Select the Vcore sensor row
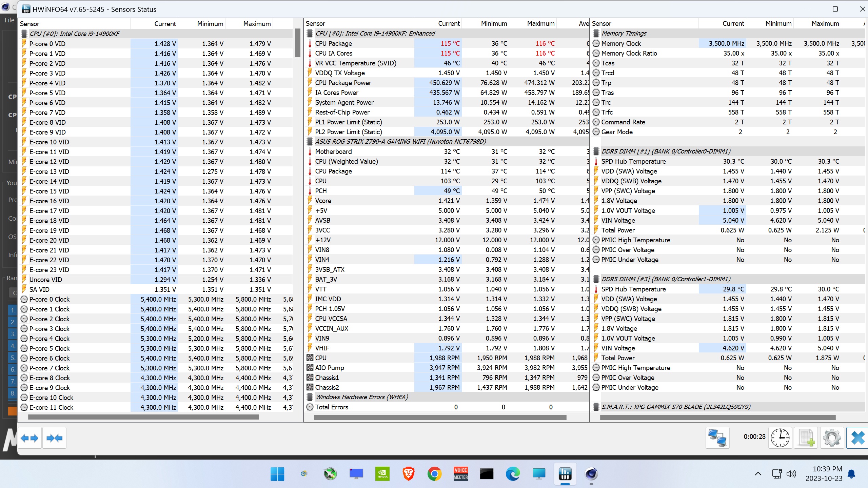The image size is (868, 488). coord(447,201)
